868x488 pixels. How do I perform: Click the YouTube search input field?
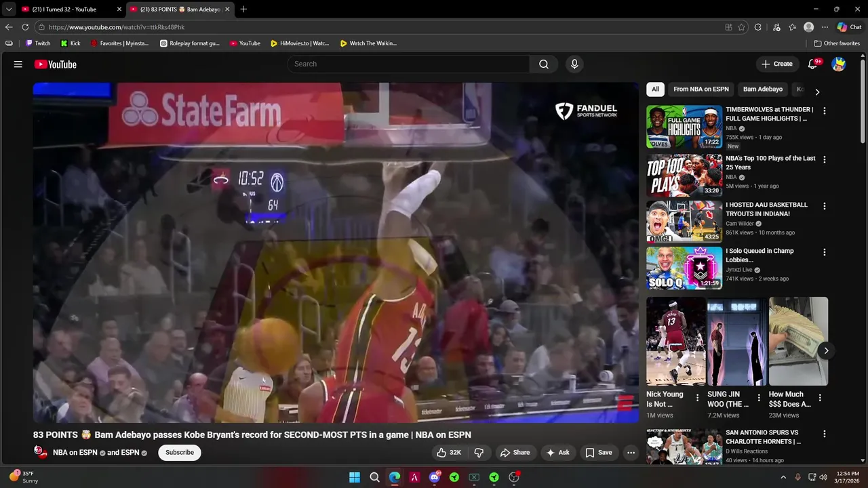click(409, 64)
